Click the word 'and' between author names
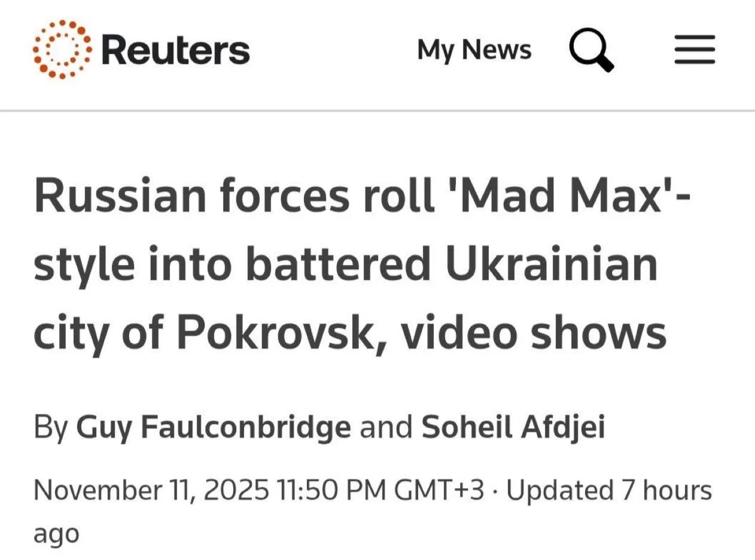 pyautogui.click(x=386, y=428)
